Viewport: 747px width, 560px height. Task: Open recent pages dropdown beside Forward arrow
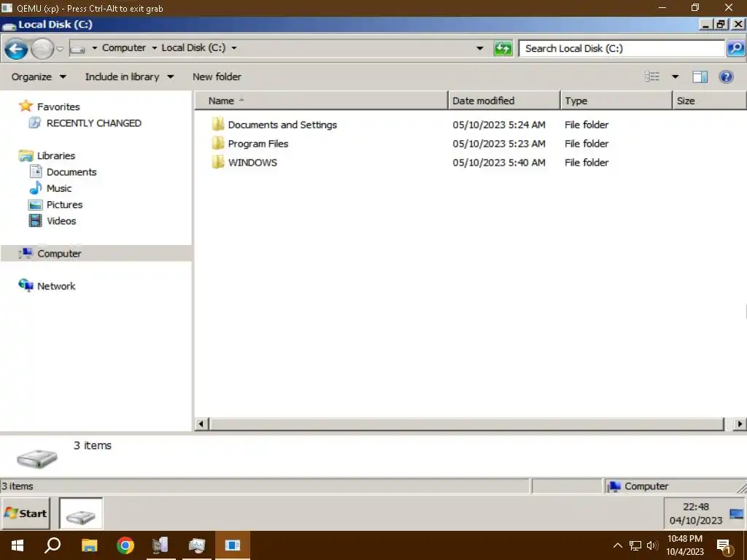click(60, 49)
